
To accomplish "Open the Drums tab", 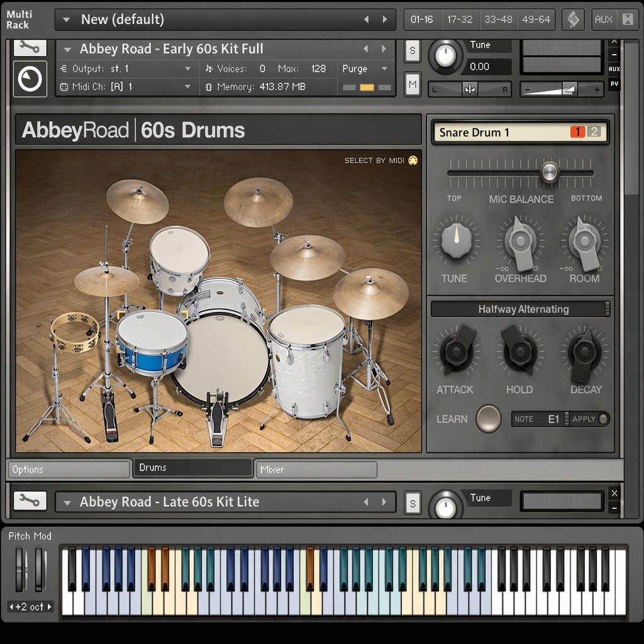I will 192,467.
